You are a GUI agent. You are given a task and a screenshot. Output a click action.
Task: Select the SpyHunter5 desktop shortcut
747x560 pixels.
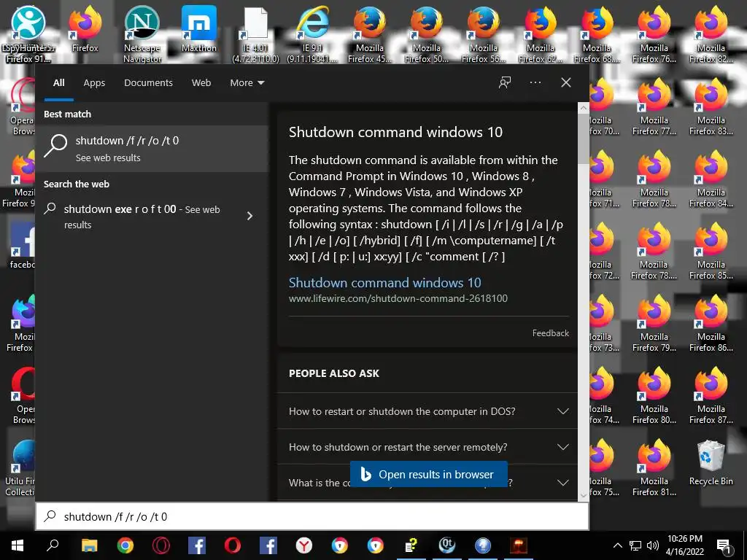[28, 35]
